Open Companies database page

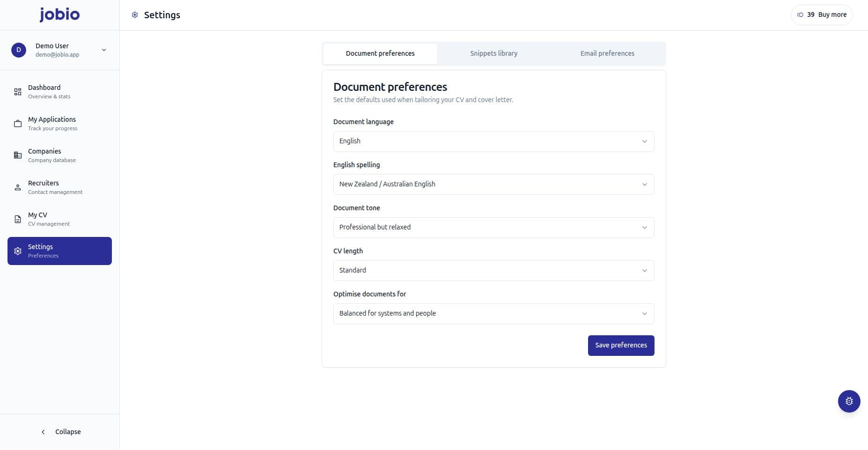click(59, 155)
